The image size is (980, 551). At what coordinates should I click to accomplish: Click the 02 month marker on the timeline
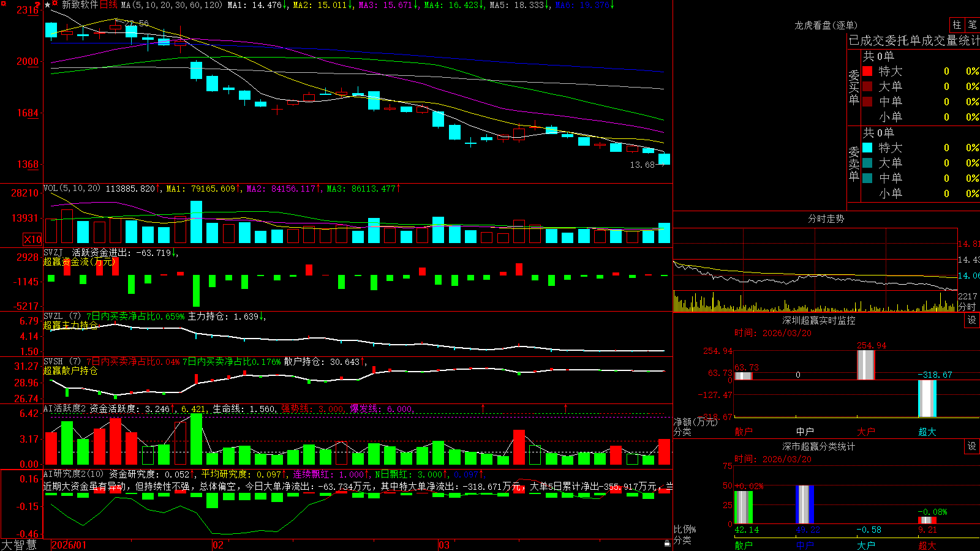coord(218,545)
